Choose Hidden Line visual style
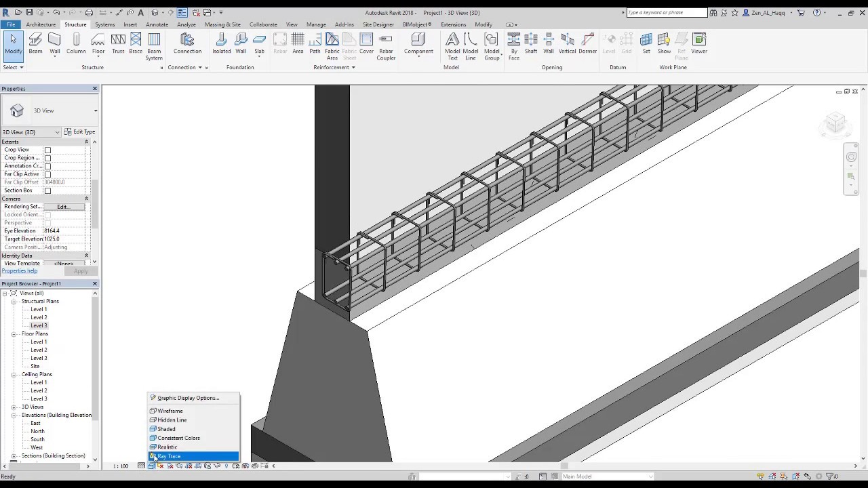This screenshot has width=868, height=488. tap(193, 420)
